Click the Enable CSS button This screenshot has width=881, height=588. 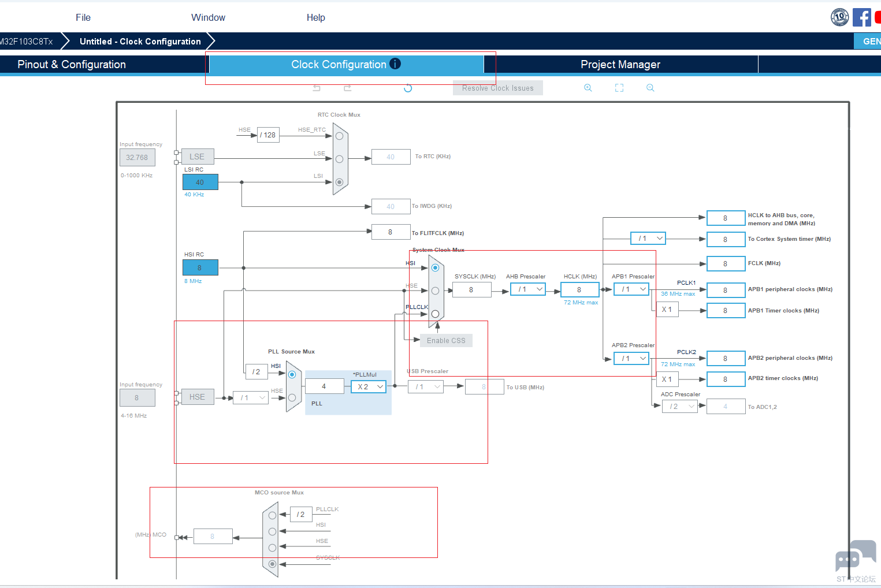[x=445, y=340]
